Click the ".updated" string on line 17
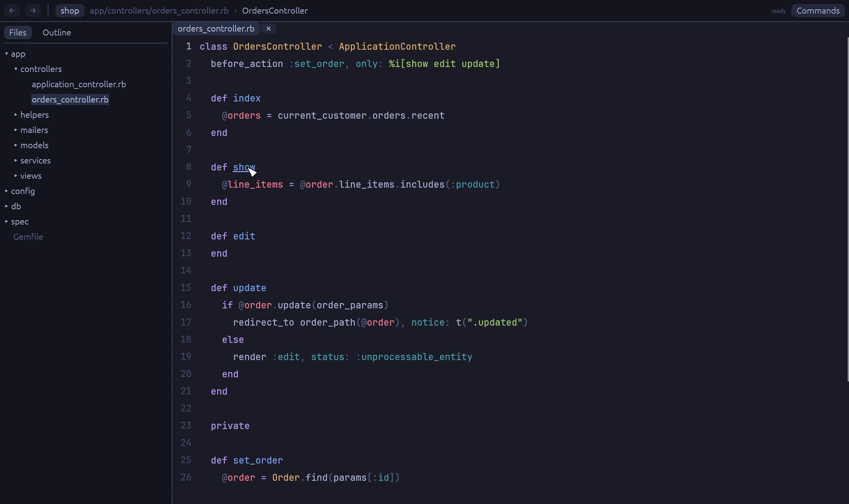 (x=495, y=322)
